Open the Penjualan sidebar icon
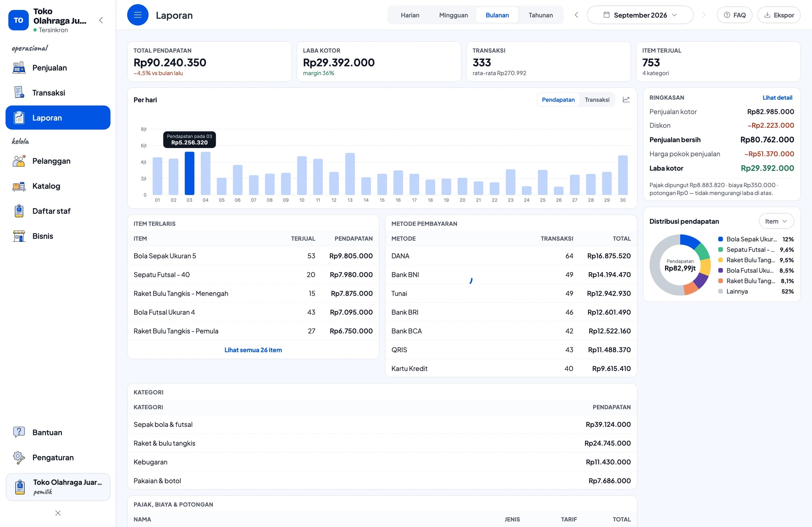Screen dimensions: 812x527 click(x=19, y=68)
